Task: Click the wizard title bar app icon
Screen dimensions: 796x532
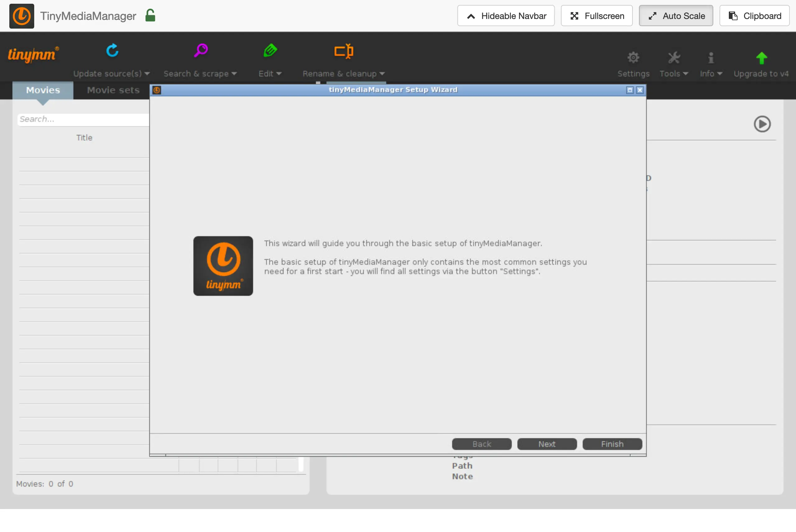Action: (157, 90)
